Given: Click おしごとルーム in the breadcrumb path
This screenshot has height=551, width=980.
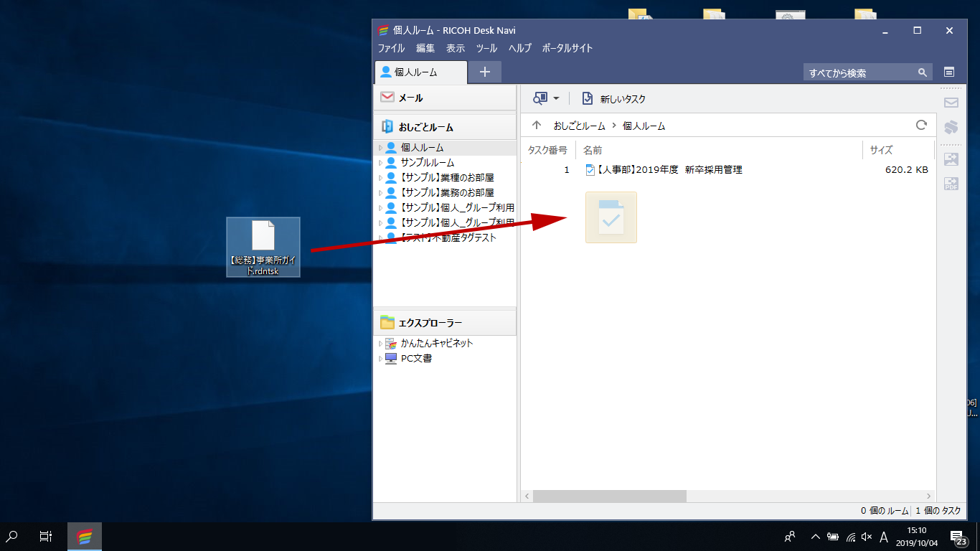Looking at the screenshot, I should 579,126.
